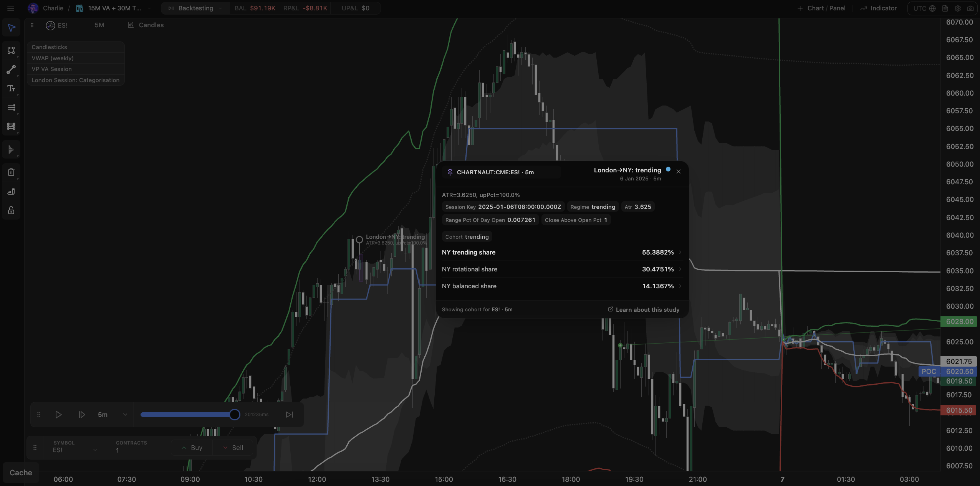Click the London→NY trending chart marker
The height and width of the screenshot is (486, 980).
pyautogui.click(x=359, y=240)
